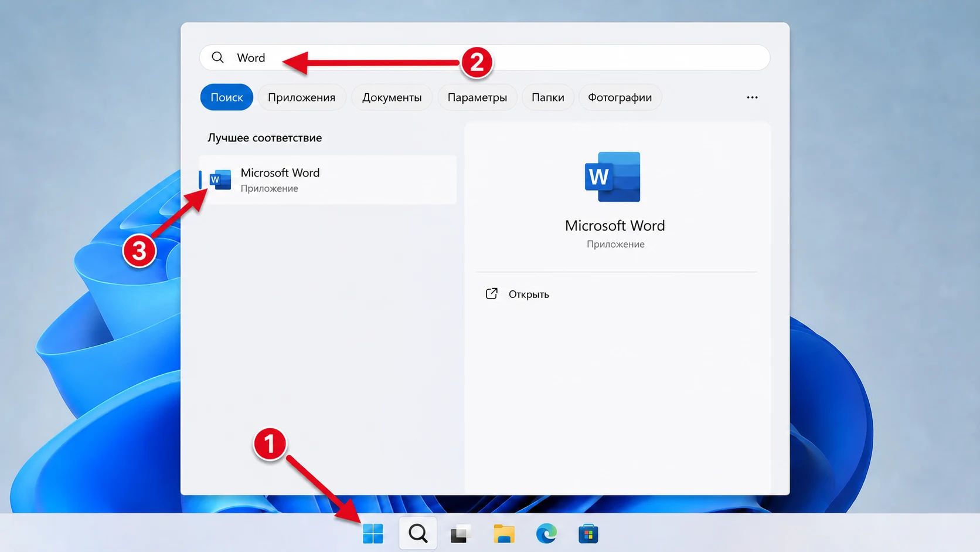Click the magnifier icon in search box
Viewport: 980px width, 552px height.
(217, 57)
